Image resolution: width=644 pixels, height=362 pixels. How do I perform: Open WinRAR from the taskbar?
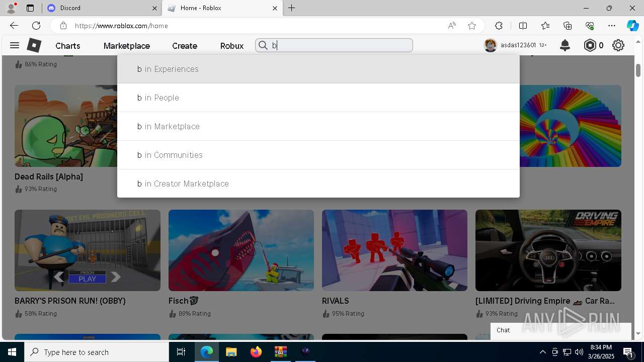click(x=280, y=352)
